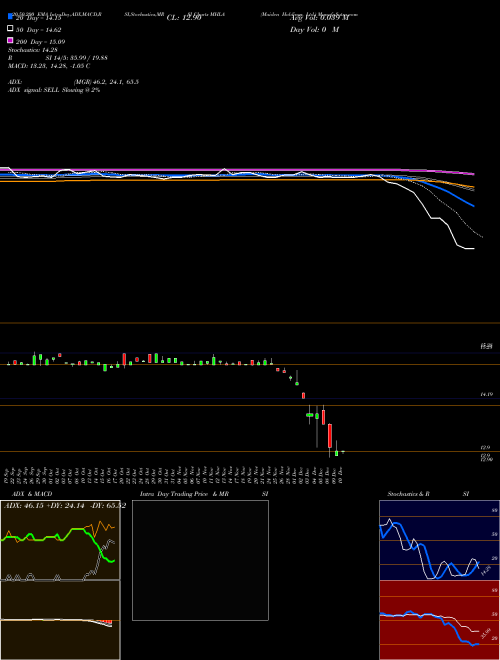Click the MACD histogram red bars in lower-left panel
The image size is (500, 660).
coord(107,622)
